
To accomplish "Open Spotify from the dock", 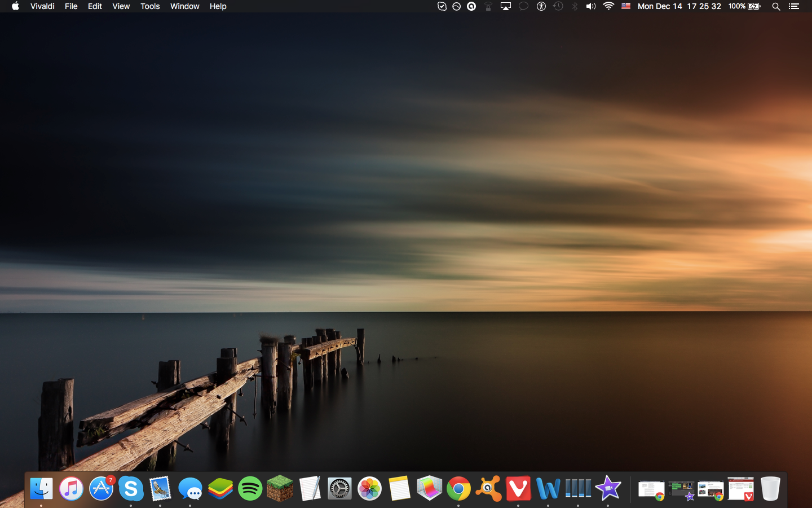I will click(250, 488).
